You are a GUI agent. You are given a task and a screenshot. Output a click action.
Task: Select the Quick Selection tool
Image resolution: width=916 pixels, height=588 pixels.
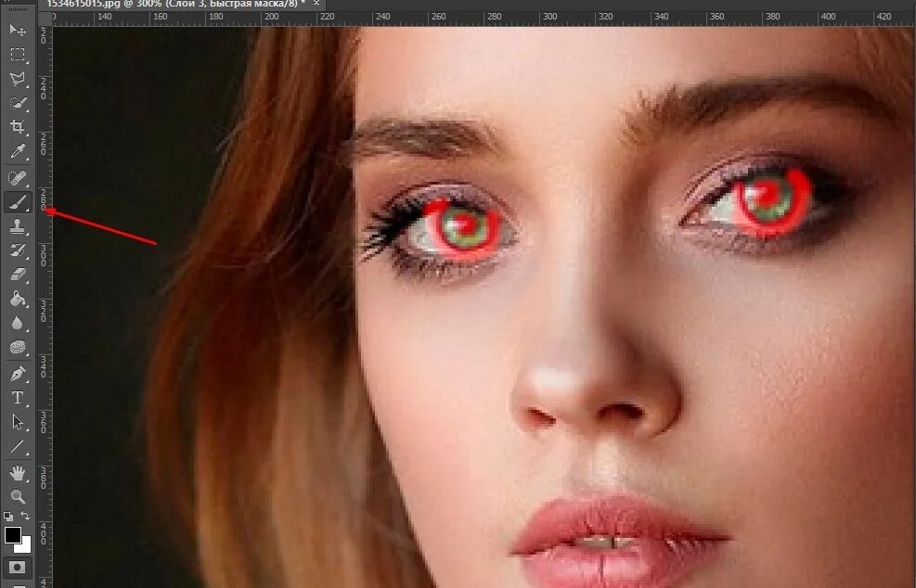[18, 103]
